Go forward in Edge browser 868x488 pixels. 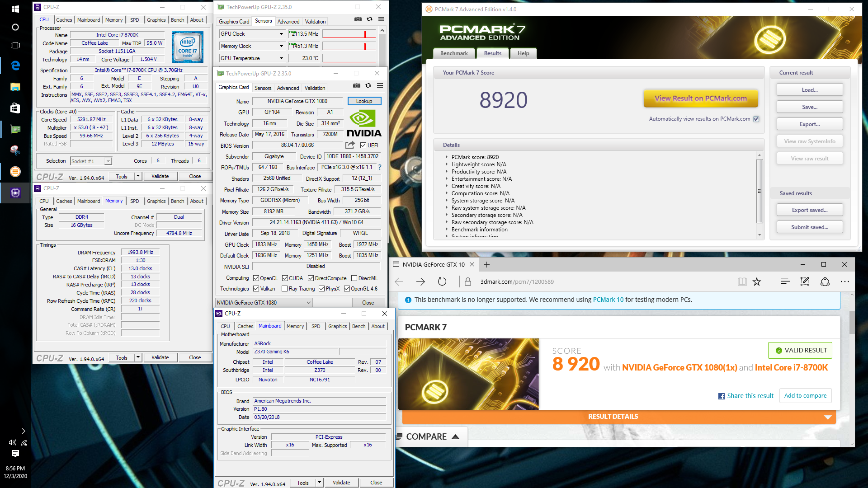420,282
